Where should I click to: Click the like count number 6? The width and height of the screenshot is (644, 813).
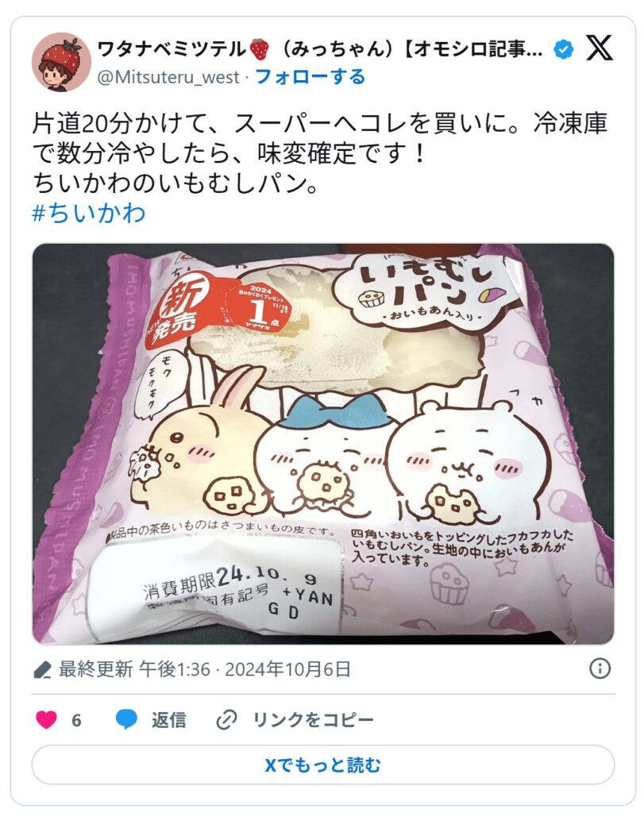[76, 719]
